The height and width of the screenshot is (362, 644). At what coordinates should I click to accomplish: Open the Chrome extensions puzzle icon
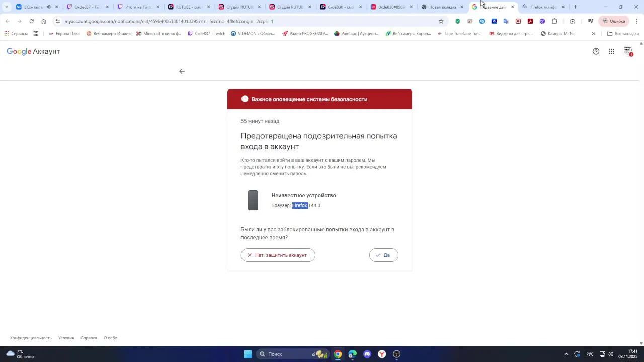pos(554,21)
